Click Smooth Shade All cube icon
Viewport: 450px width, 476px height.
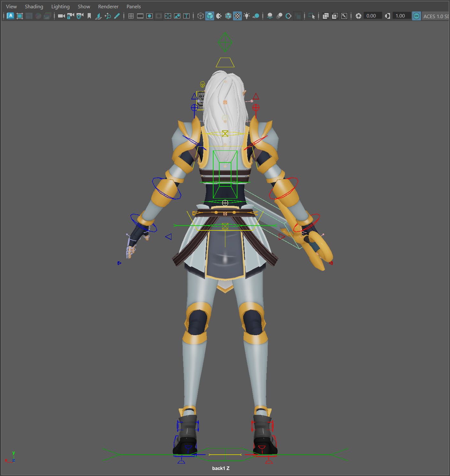click(x=209, y=16)
